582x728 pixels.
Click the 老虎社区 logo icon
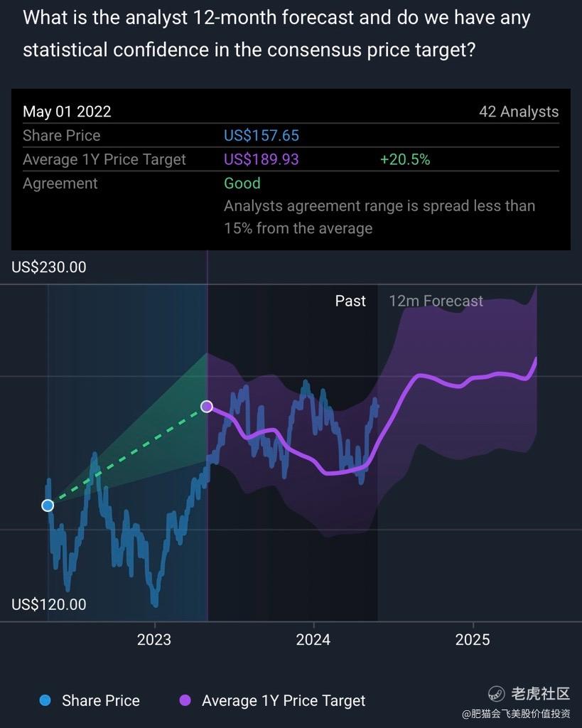point(497,693)
